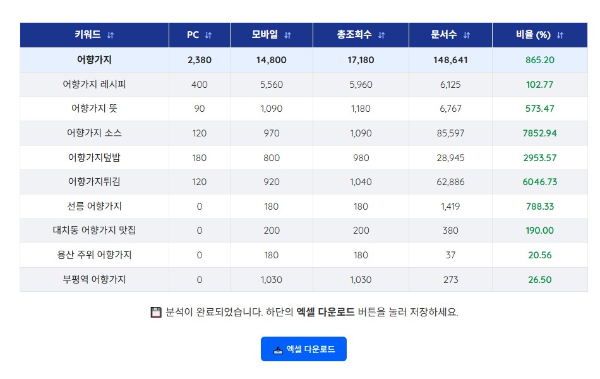Click ratio value 7852.94
This screenshot has width=600, height=379.
click(x=540, y=133)
